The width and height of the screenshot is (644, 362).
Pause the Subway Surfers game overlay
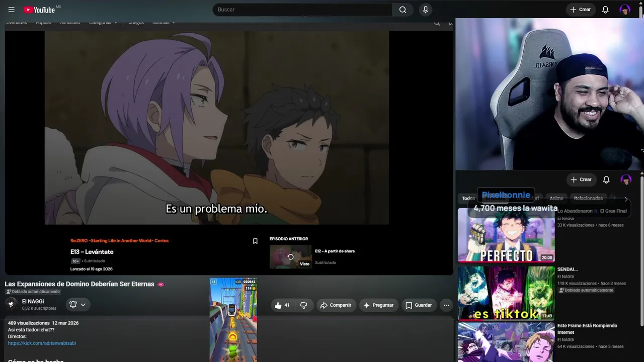pos(213,282)
